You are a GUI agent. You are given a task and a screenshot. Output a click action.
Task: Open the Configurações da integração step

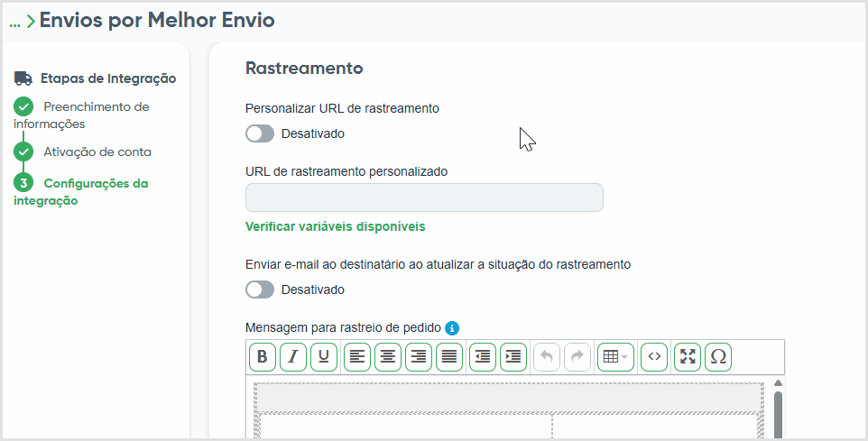tap(81, 192)
